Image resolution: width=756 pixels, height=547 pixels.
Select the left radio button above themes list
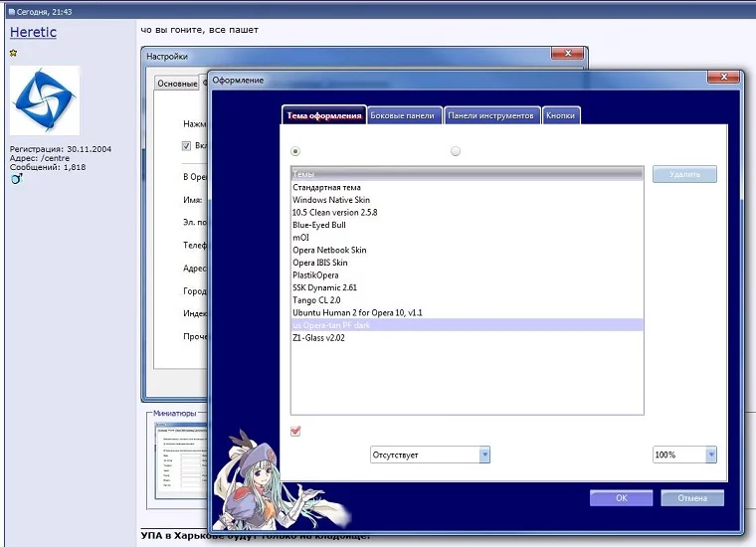click(294, 151)
